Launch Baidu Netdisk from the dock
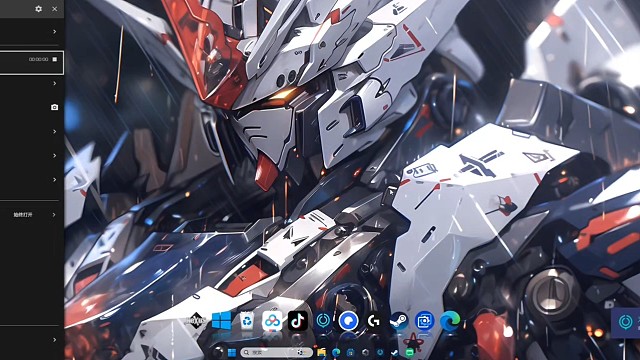This screenshot has width=640, height=360. (272, 321)
